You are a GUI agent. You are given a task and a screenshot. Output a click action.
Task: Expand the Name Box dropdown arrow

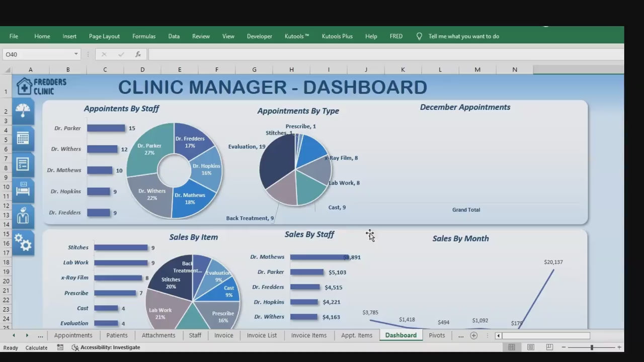pyautogui.click(x=76, y=54)
